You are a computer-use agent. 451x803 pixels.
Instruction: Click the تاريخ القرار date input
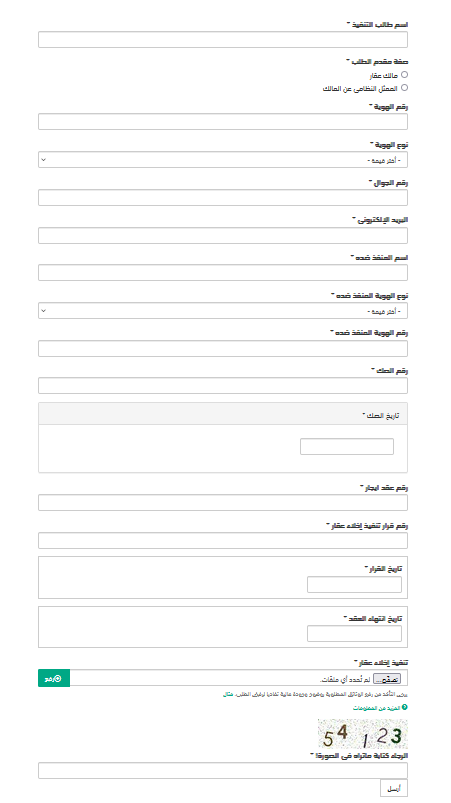(x=354, y=584)
